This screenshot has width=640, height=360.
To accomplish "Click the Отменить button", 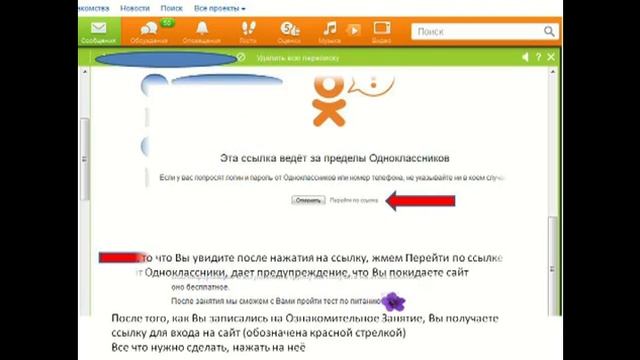I will coord(308,200).
